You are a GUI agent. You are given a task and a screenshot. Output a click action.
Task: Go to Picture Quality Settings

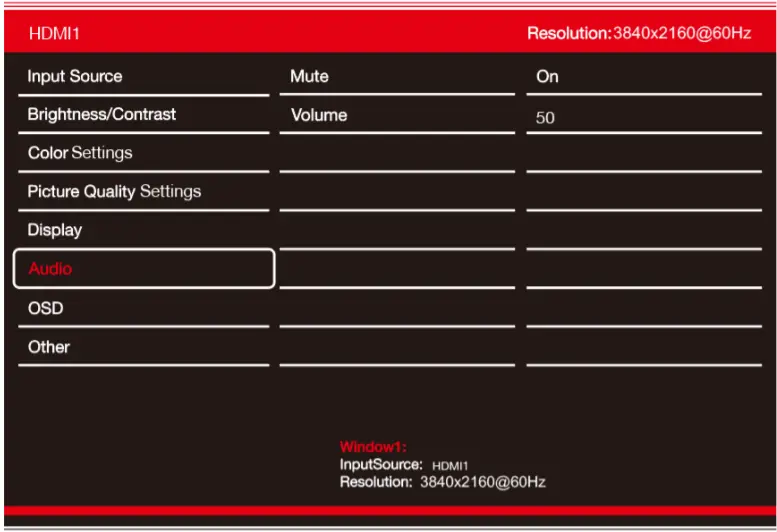(x=144, y=191)
